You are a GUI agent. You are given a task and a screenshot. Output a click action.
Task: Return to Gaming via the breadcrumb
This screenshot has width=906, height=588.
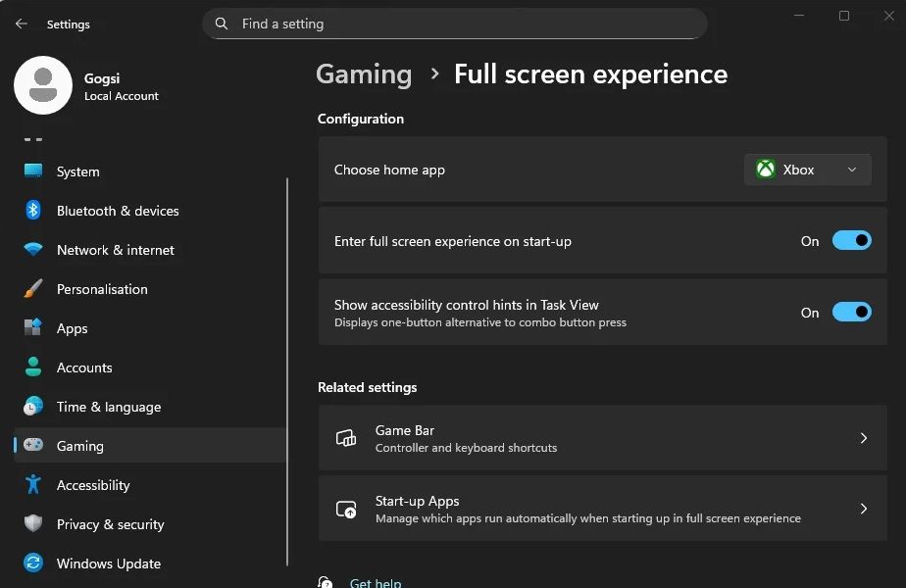tap(363, 73)
